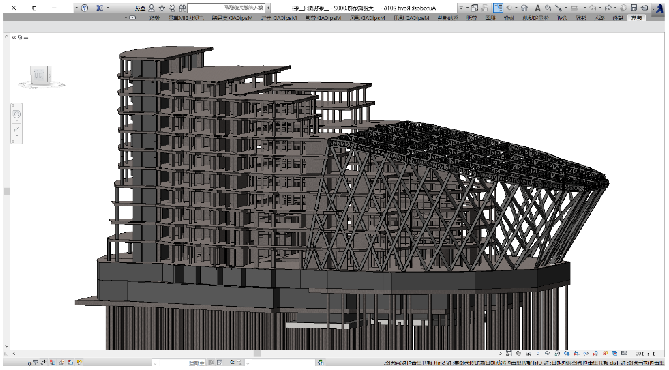Click the ViewCube in the 3D view
This screenshot has height=370, width=669.
[41, 77]
